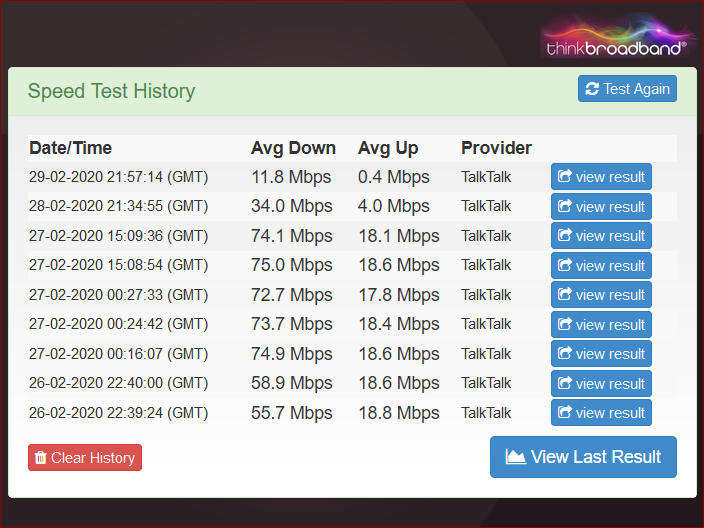Click the date 27-02-2020 15:09:36 (GMT)

(119, 236)
